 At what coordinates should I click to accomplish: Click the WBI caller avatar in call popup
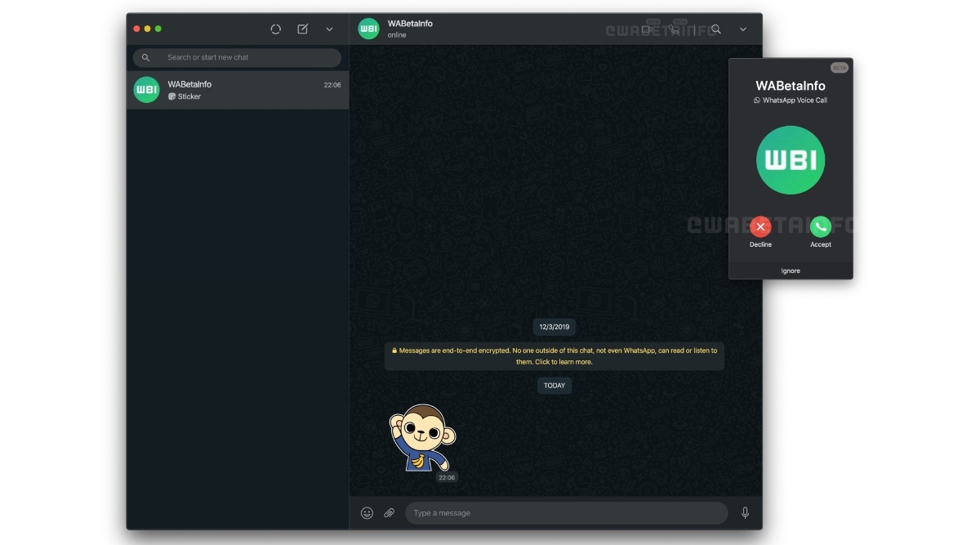click(x=791, y=160)
